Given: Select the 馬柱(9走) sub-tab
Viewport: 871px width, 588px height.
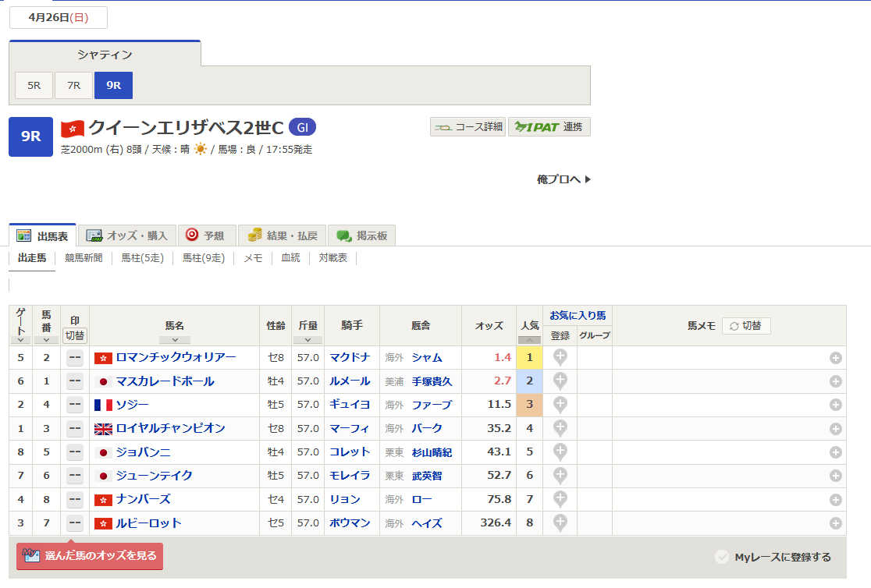Looking at the screenshot, I should pos(204,257).
